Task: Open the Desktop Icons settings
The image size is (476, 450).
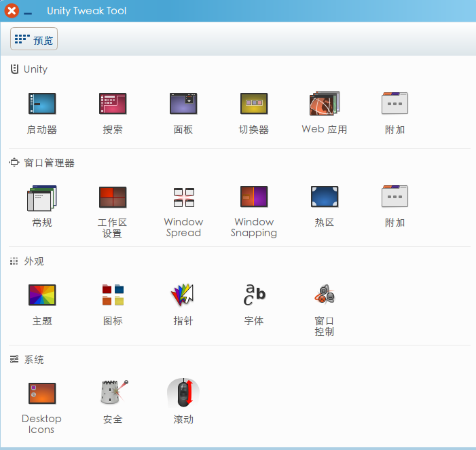Action: pyautogui.click(x=42, y=394)
